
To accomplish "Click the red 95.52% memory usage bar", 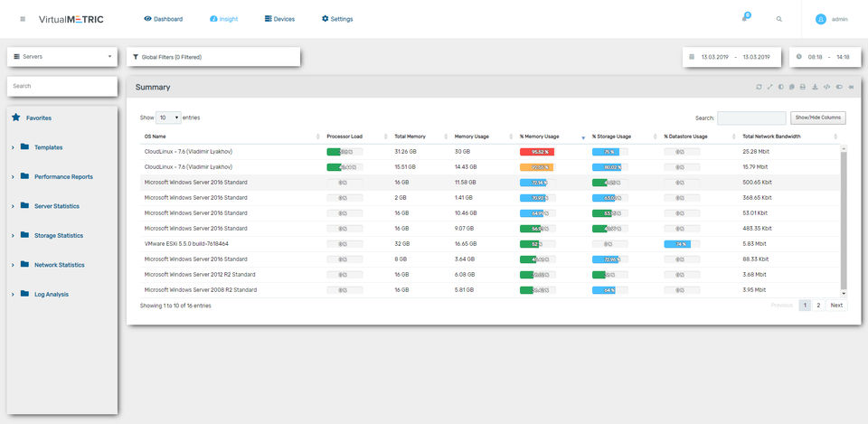I will pos(537,152).
